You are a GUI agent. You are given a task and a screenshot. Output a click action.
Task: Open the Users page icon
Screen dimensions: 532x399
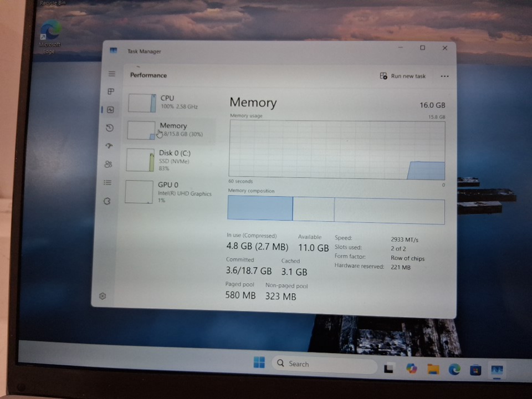coord(109,164)
